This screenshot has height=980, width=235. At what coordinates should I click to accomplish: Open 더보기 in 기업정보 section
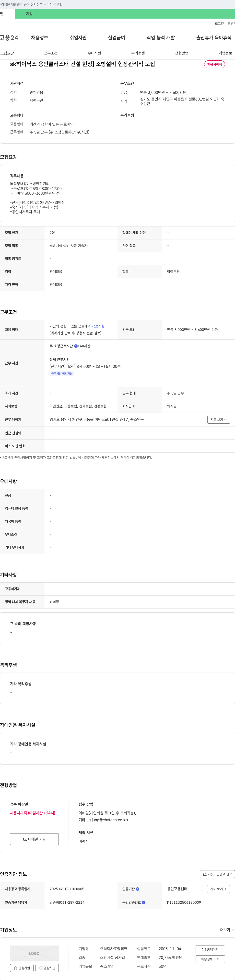click(227, 929)
